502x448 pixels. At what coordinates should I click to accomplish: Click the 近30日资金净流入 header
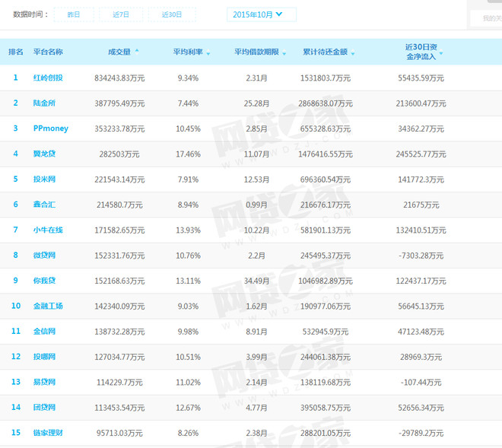coord(421,52)
